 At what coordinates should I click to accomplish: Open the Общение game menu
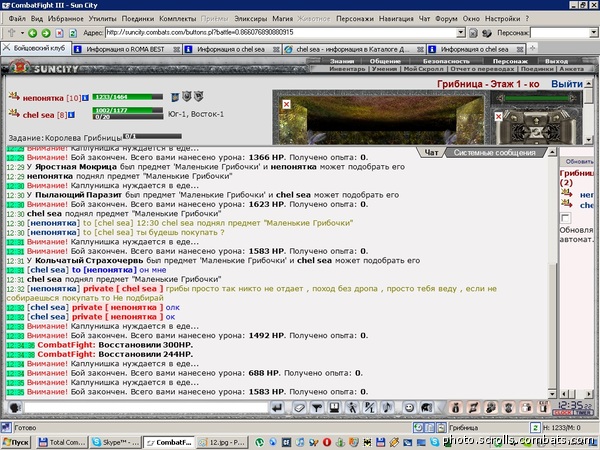385,61
